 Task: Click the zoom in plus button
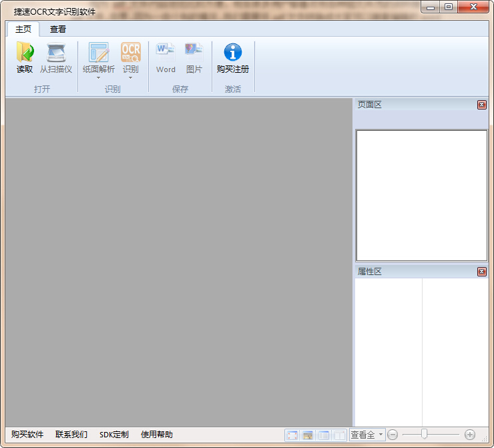[x=470, y=435]
